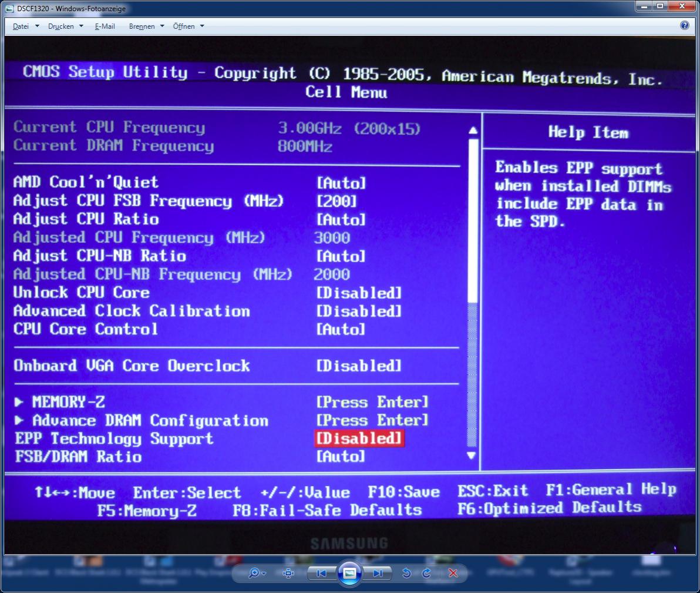Viewport: 700px width, 593px height.
Task: Maximize the Fotoanzeige window
Action: click(x=660, y=6)
